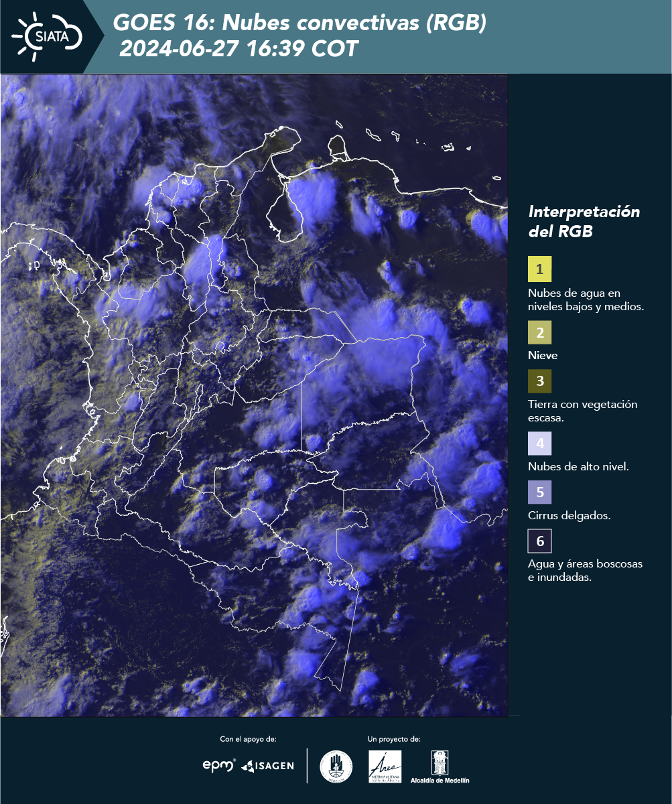Click the timestamp '2024-06-27 16:39 COT'
The height and width of the screenshot is (804, 672).
coord(239,48)
